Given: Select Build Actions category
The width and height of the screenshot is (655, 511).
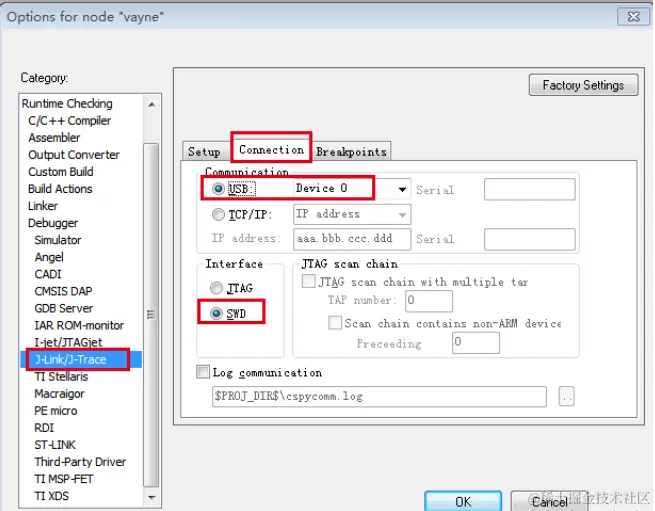Looking at the screenshot, I should pyautogui.click(x=60, y=189).
